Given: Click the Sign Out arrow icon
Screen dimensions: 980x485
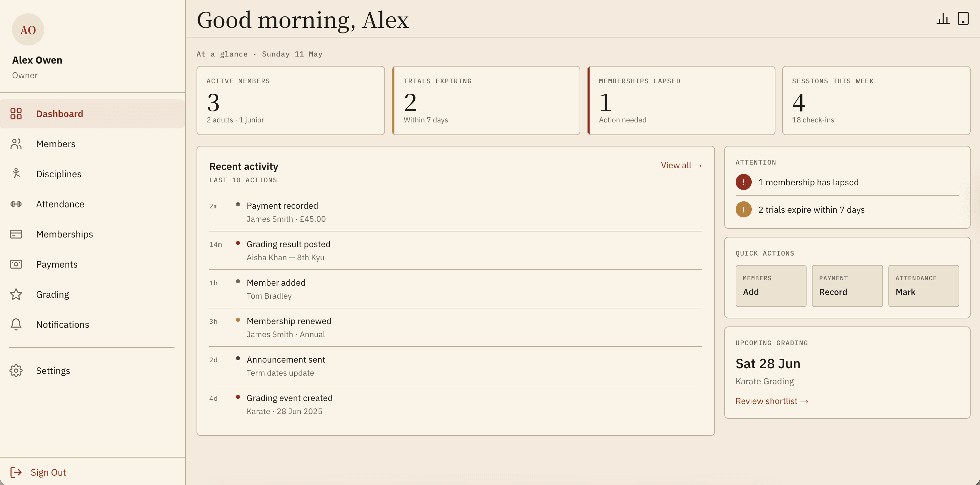Looking at the screenshot, I should (x=16, y=472).
